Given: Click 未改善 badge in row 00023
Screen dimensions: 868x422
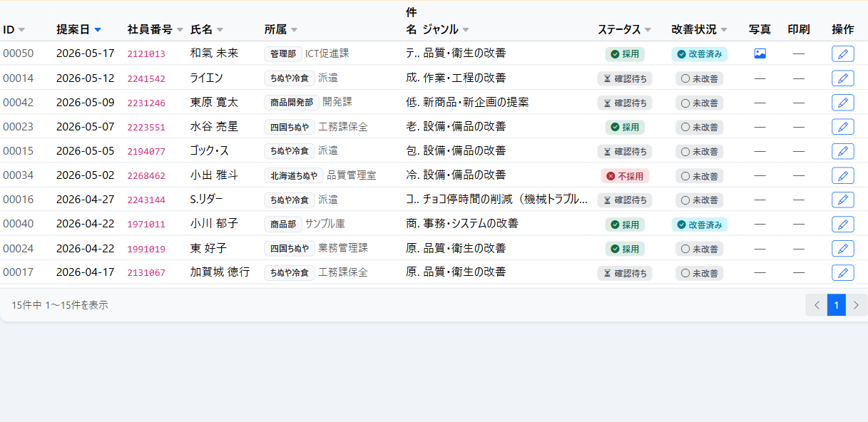Looking at the screenshot, I should pos(699,127).
